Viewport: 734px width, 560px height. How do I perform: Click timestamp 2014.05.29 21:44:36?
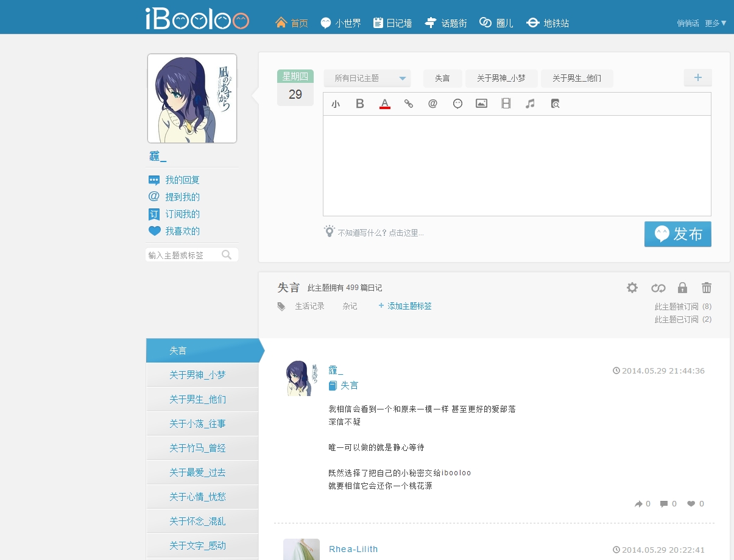[x=663, y=370]
